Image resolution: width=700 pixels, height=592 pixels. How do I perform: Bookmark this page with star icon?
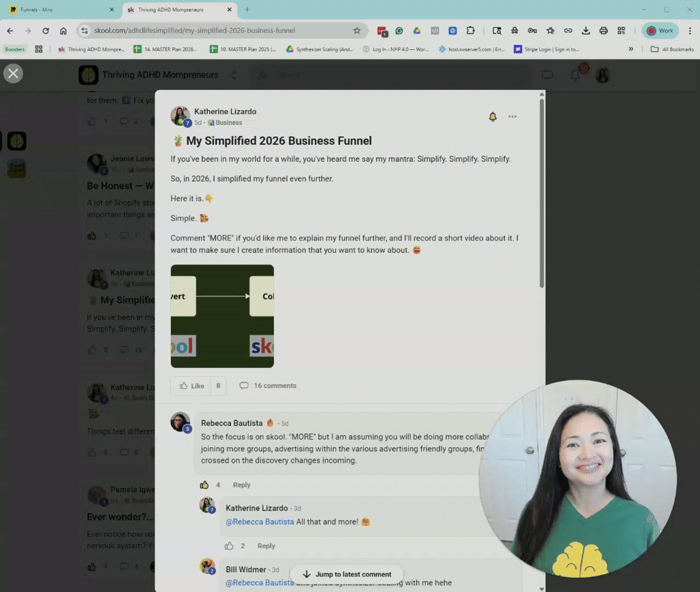click(357, 30)
